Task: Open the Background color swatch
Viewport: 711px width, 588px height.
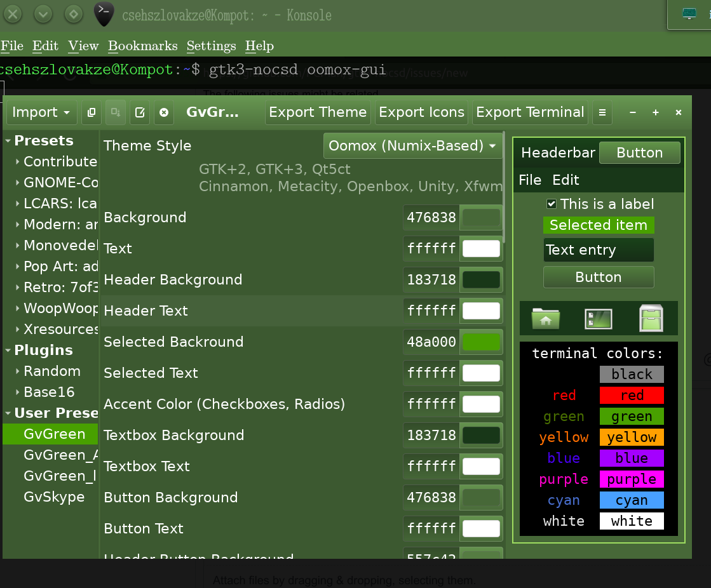Action: 481,217
